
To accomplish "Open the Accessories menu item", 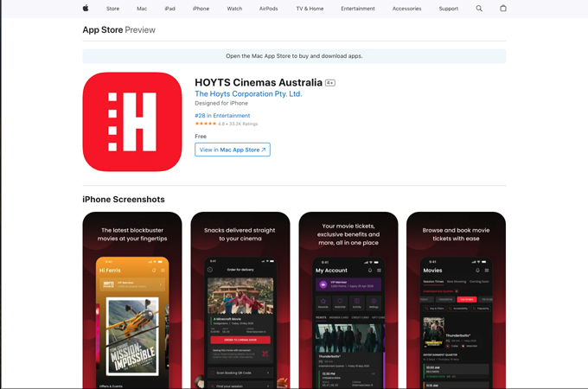I will [407, 9].
